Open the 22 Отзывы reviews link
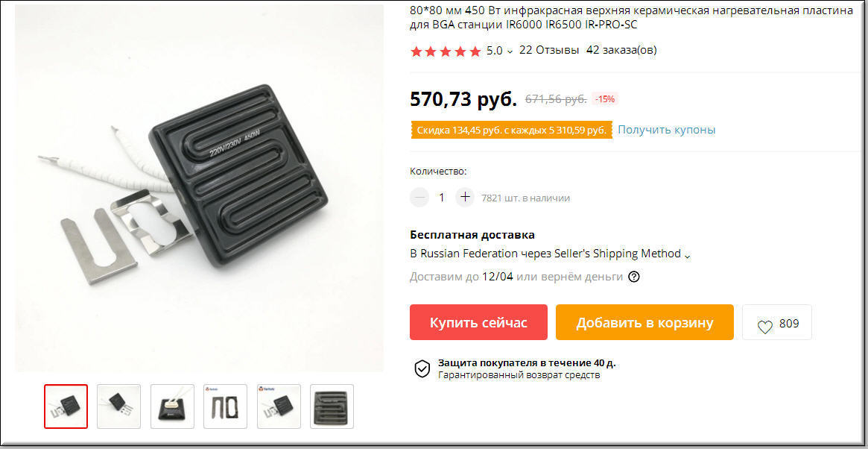 coord(549,51)
